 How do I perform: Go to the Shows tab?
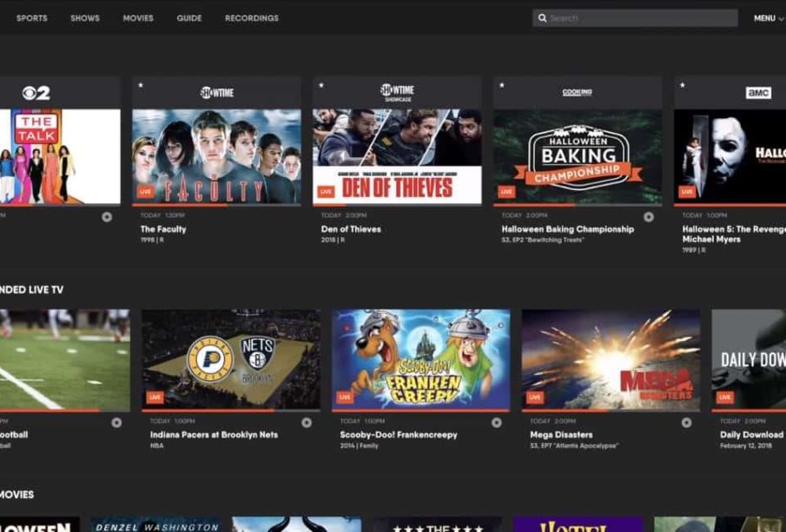click(x=85, y=18)
